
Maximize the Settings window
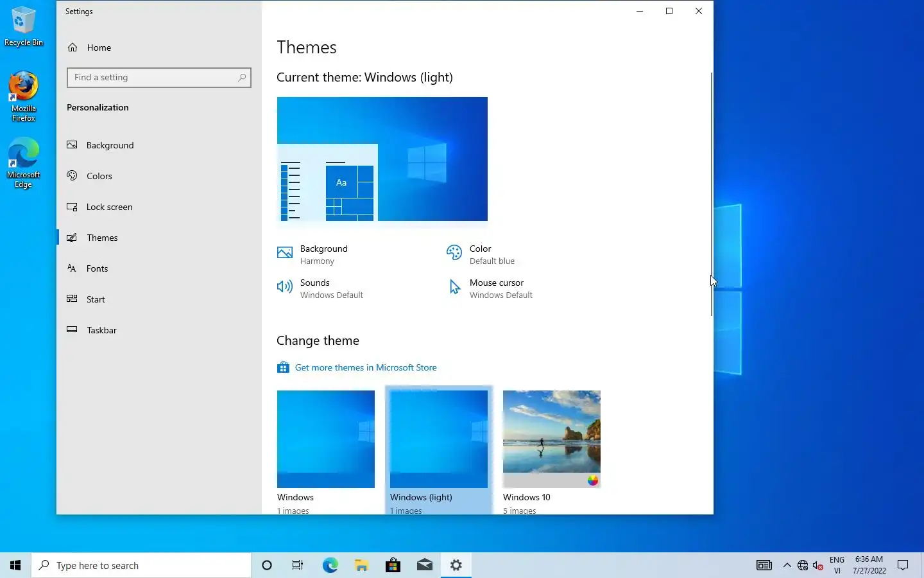(x=669, y=11)
